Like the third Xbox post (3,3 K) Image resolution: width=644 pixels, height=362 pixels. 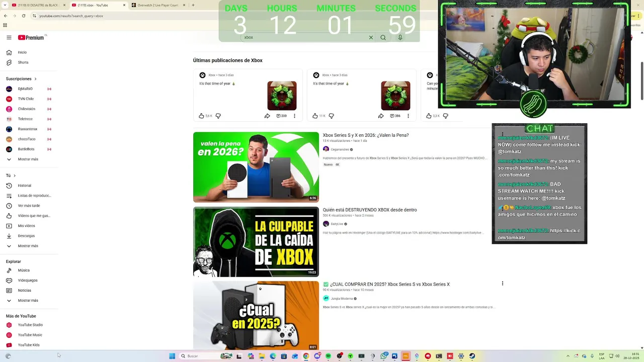[x=429, y=116]
